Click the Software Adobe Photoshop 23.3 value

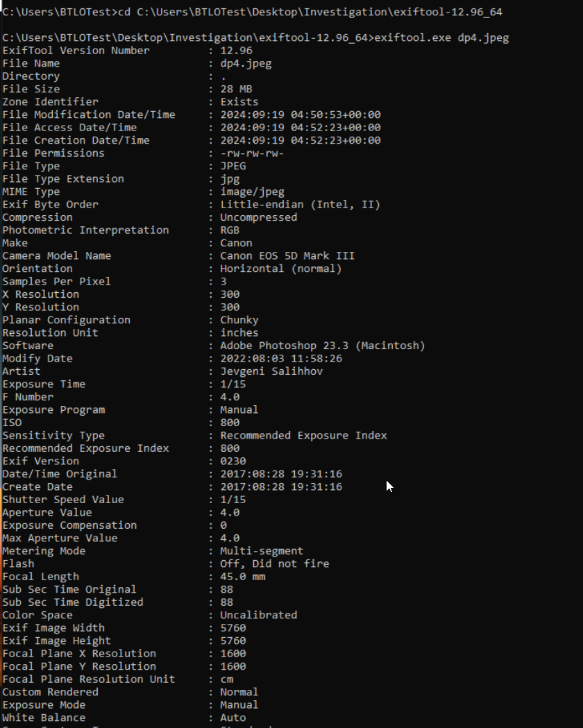tap(323, 346)
